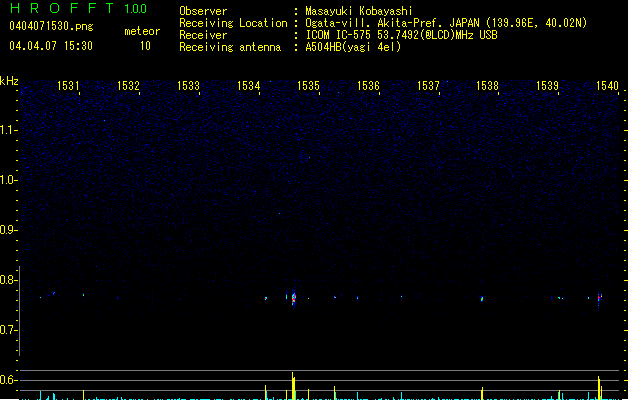Viewport: 629px width, 400px height.
Task: Click the 1540 time axis marker
Action: point(607,86)
